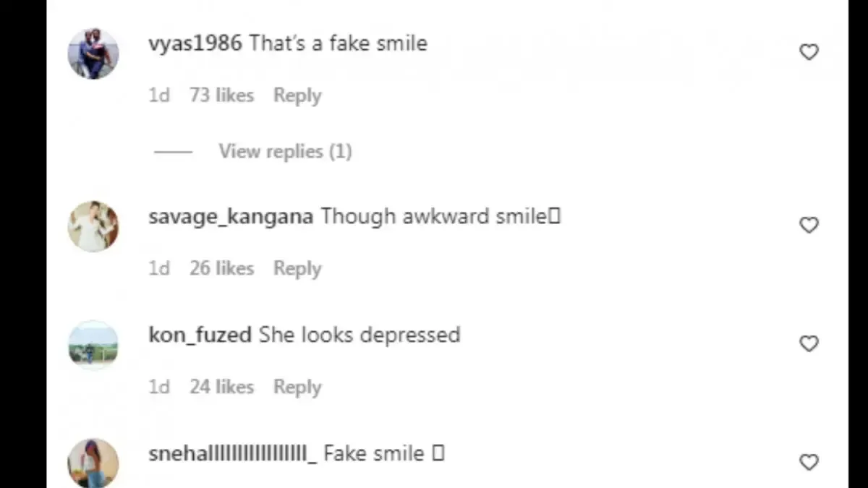Tap heart beside kon_fuzed's comment
The image size is (868, 488).
tap(809, 343)
